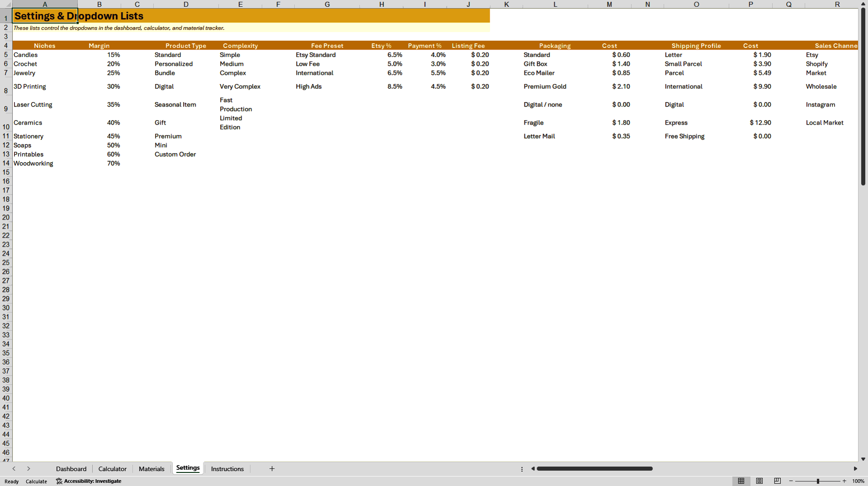This screenshot has height=486, width=868.
Task: Select the Eco Mailer cell
Action: pyautogui.click(x=555, y=73)
